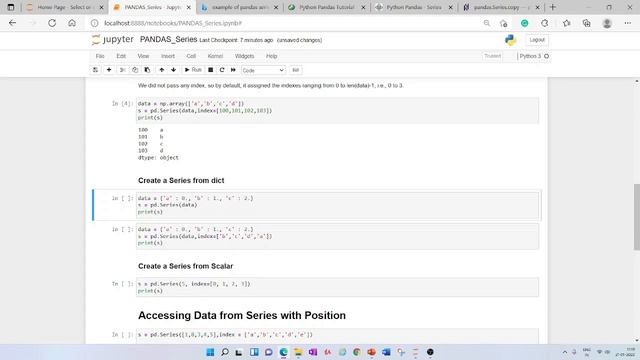Switch to the Python Pandas Tutorial tab
Viewport: 640px width, 360px height.
click(x=327, y=7)
